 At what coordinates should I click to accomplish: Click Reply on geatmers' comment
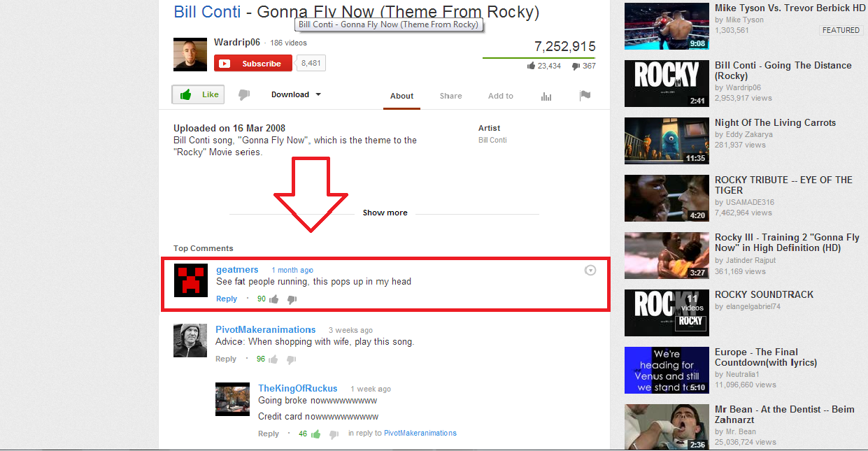[x=226, y=299]
